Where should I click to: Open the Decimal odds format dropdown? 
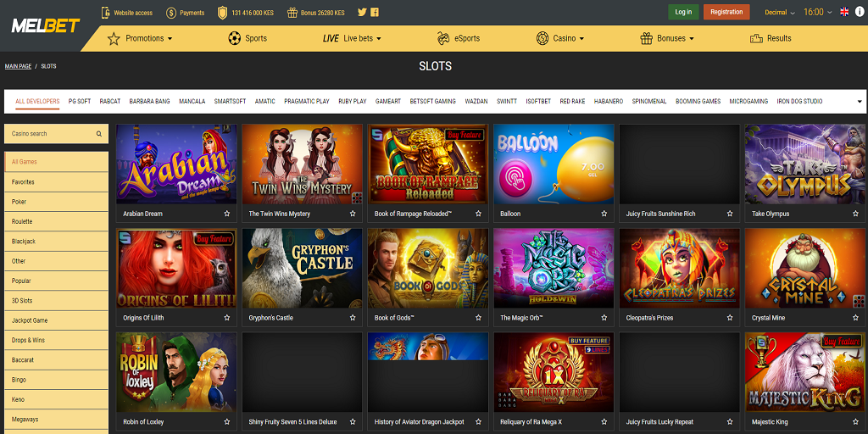point(780,12)
